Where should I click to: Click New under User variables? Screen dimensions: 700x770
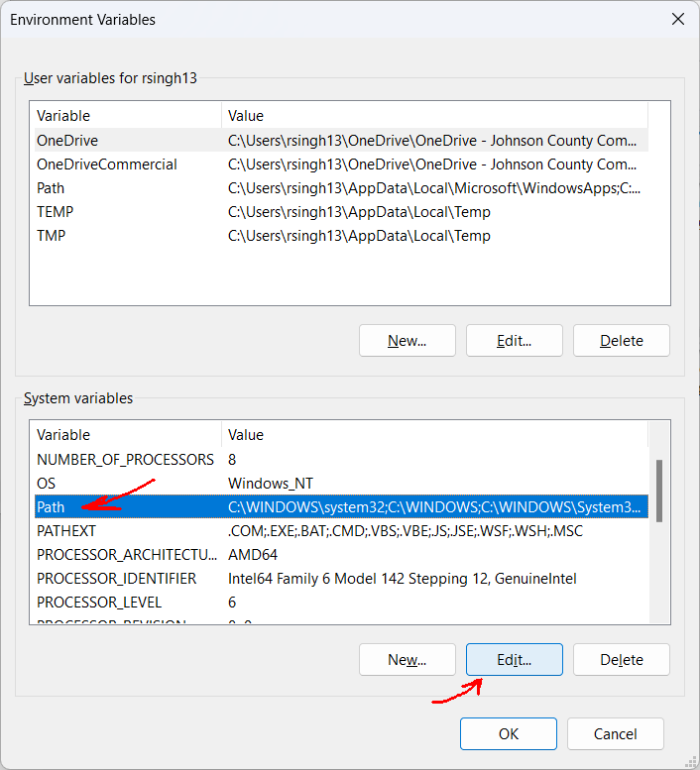pyautogui.click(x=408, y=340)
